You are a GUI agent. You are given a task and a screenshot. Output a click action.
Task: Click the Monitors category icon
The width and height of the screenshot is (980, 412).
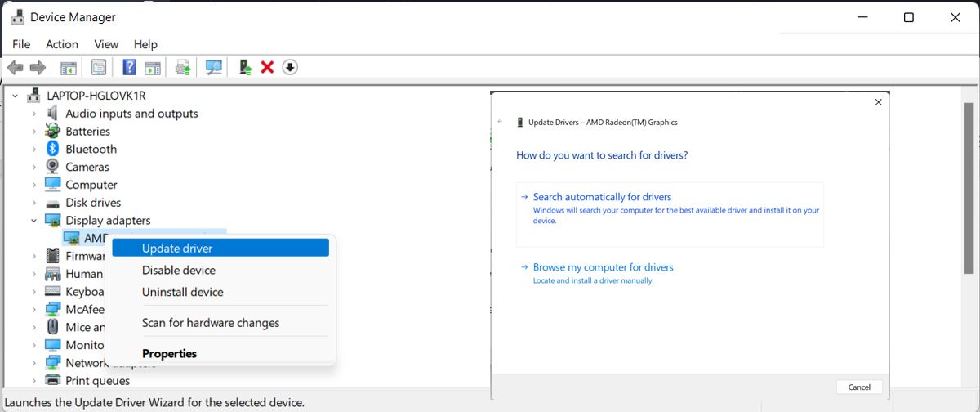click(53, 345)
